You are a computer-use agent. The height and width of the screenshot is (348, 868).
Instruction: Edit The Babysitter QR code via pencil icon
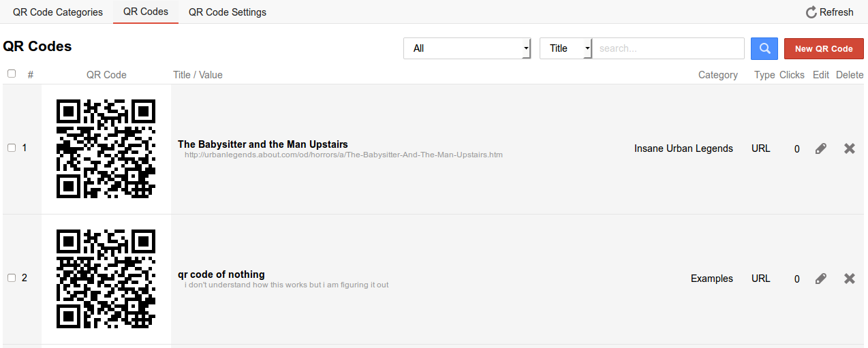(821, 148)
